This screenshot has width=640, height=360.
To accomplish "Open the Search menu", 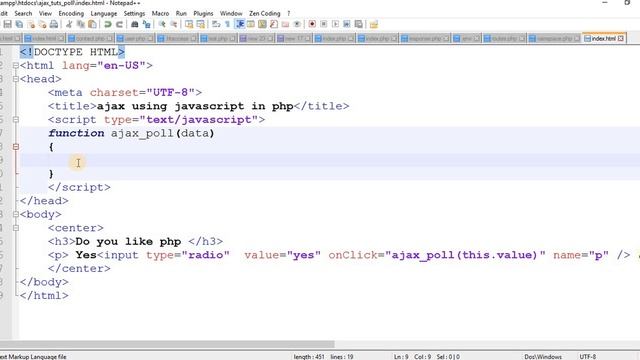I will 23,13.
